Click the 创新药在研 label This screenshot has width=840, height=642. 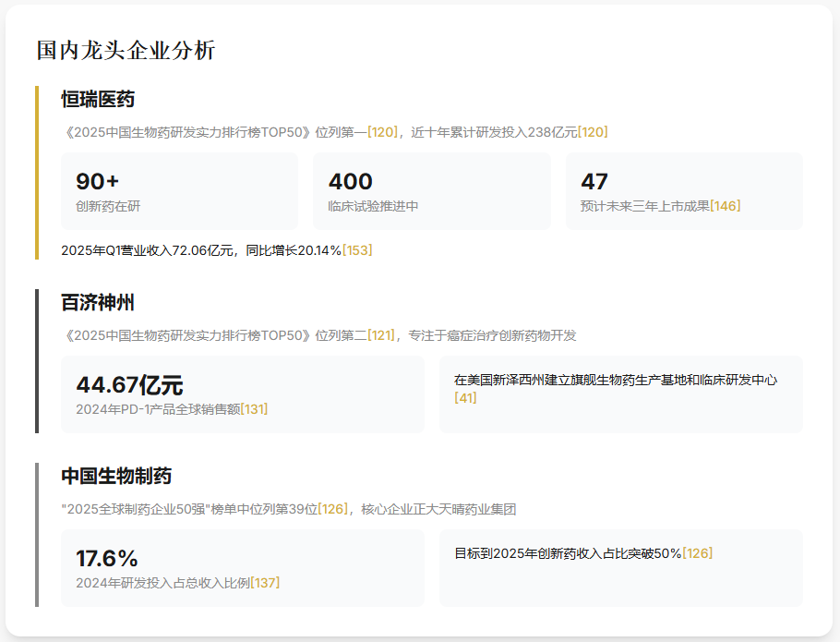pos(108,206)
